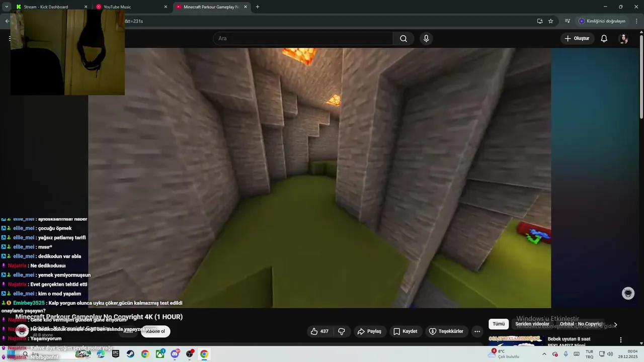Click the Oluştur create button
This screenshot has height=362, width=644.
pyautogui.click(x=577, y=39)
